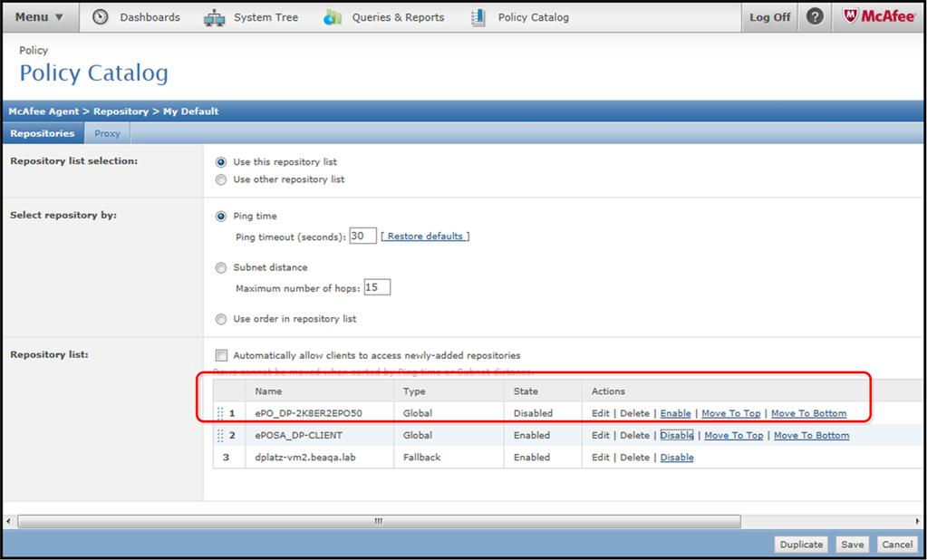The width and height of the screenshot is (927, 560).
Task: Click Edit for ePO_DP-2K8ER2EPO50
Action: [600, 413]
